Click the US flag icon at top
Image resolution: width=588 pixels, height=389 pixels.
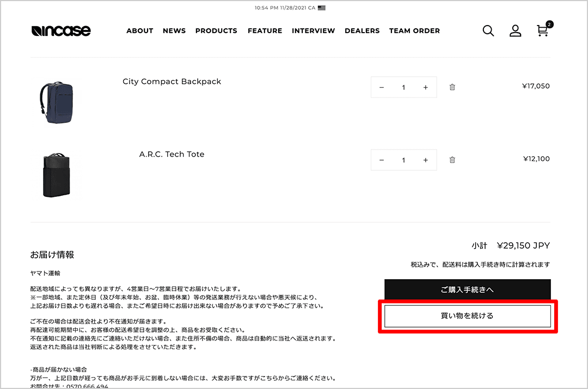(322, 8)
